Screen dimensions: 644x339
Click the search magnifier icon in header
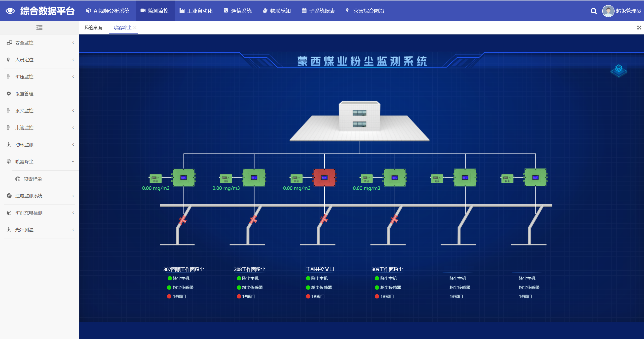594,11
